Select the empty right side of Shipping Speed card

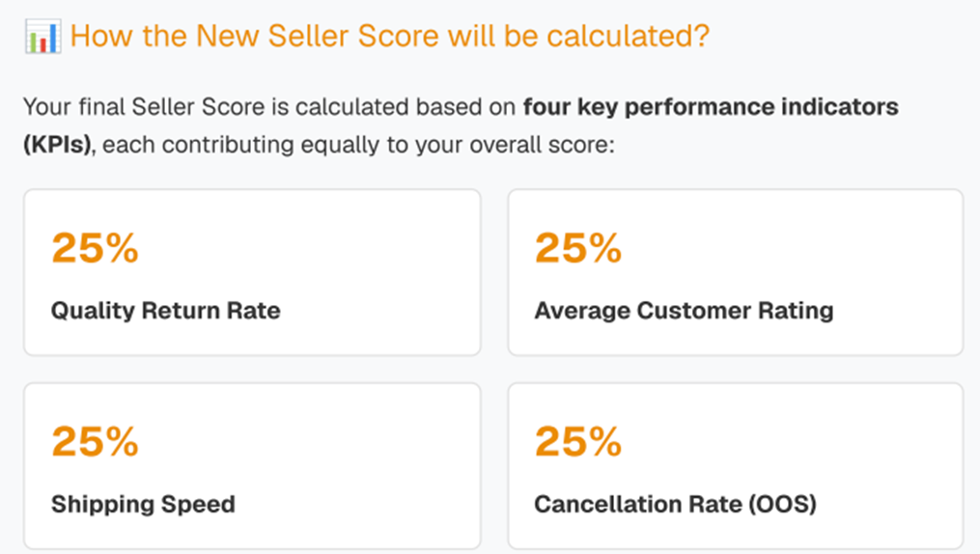pyautogui.click(x=386, y=465)
